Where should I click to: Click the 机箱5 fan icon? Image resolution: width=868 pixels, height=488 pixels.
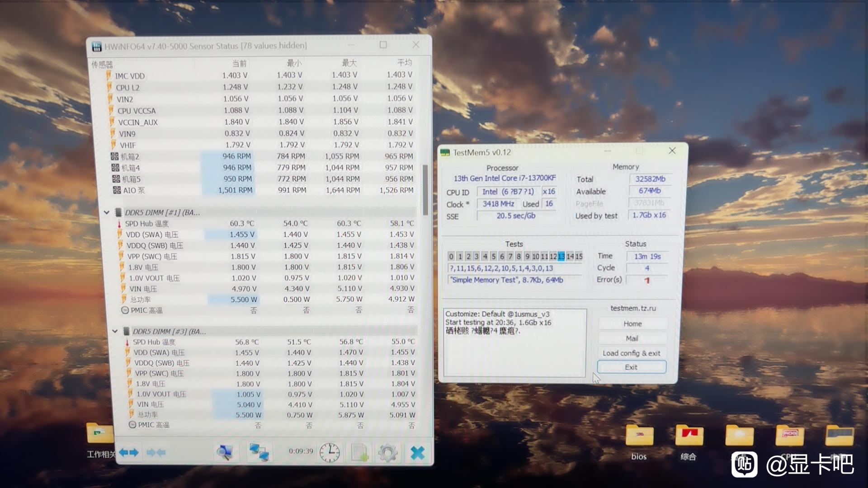click(x=116, y=179)
